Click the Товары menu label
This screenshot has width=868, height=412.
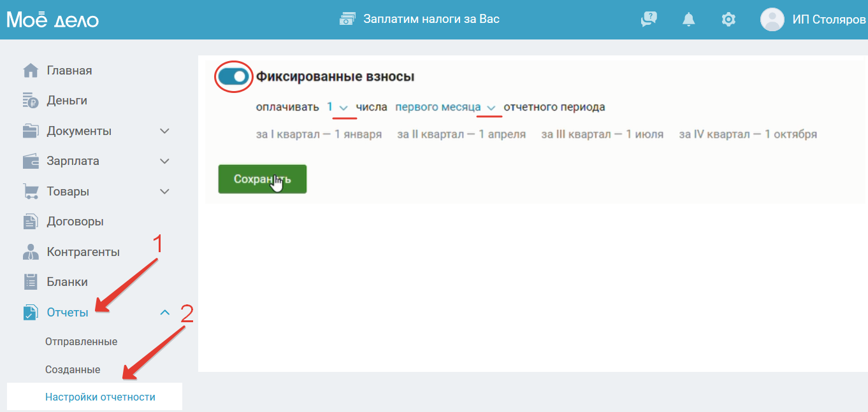(x=68, y=192)
